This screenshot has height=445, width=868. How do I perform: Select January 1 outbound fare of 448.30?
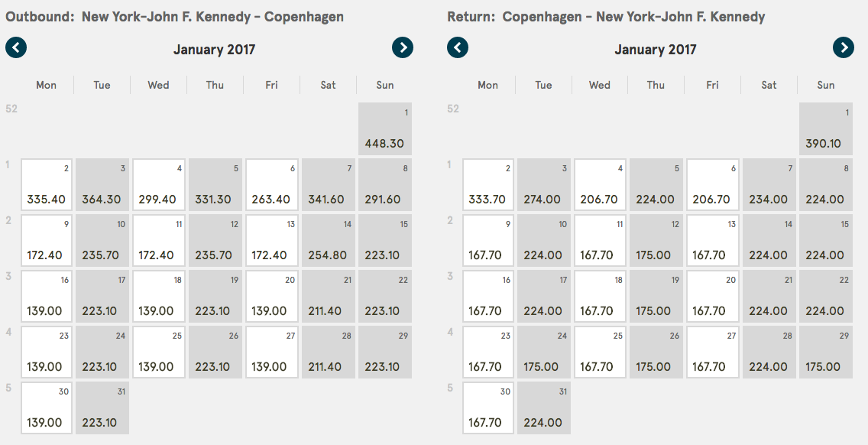coord(385,128)
